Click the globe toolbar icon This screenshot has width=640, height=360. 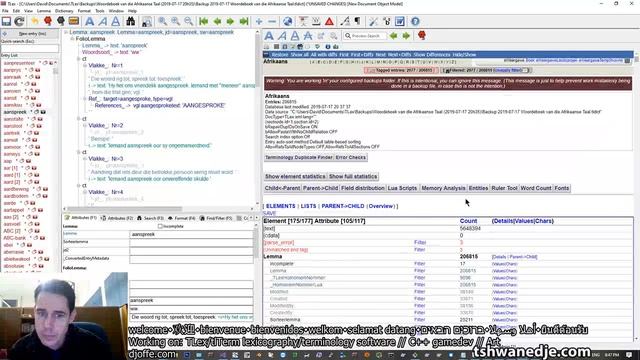click(288, 21)
